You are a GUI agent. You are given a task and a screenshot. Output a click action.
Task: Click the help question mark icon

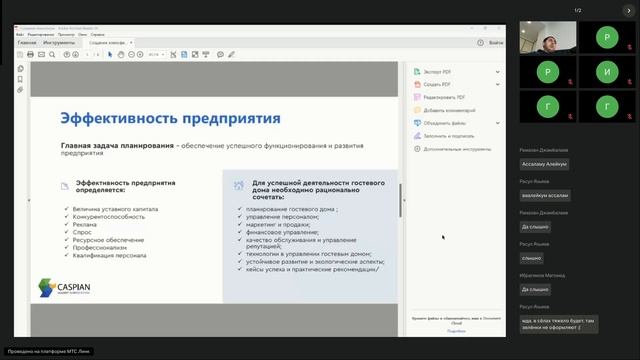480,42
